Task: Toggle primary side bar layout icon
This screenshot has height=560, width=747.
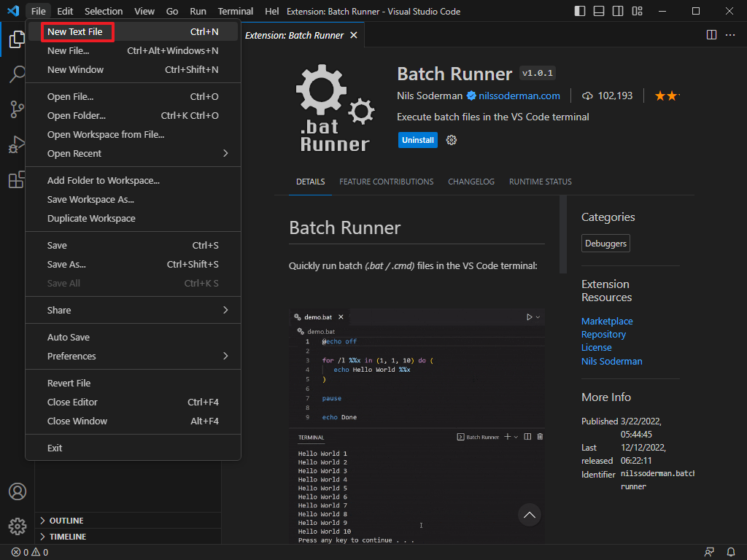Action: pyautogui.click(x=580, y=11)
